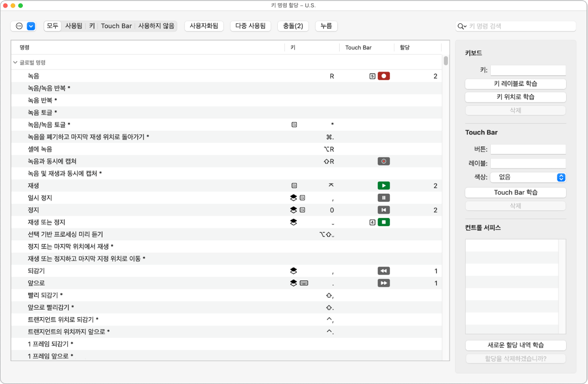Toggle the 충돌(2) filter button

tap(293, 26)
